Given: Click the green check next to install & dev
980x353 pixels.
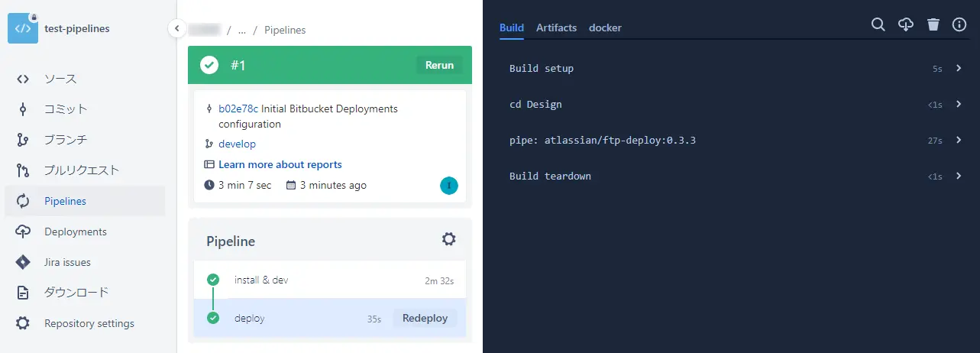Looking at the screenshot, I should 213,280.
